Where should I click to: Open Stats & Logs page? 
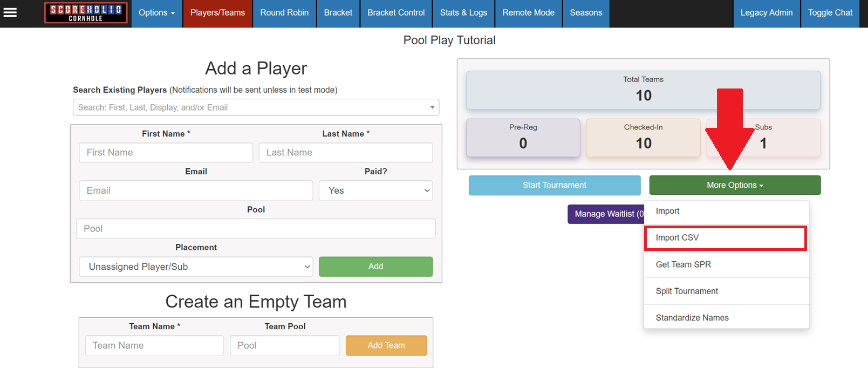[x=463, y=13]
